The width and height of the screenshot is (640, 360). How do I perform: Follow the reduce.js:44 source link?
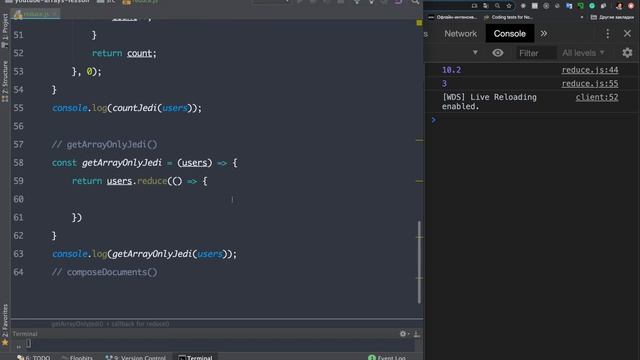[x=590, y=70]
